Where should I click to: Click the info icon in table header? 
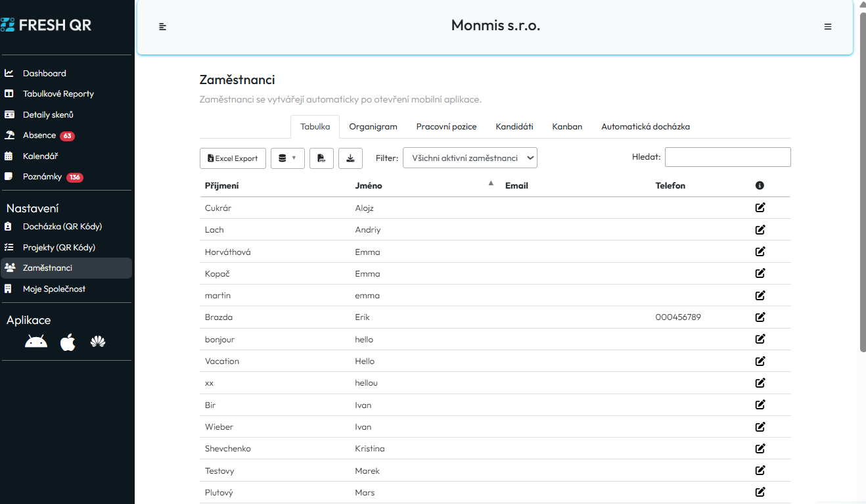[760, 186]
